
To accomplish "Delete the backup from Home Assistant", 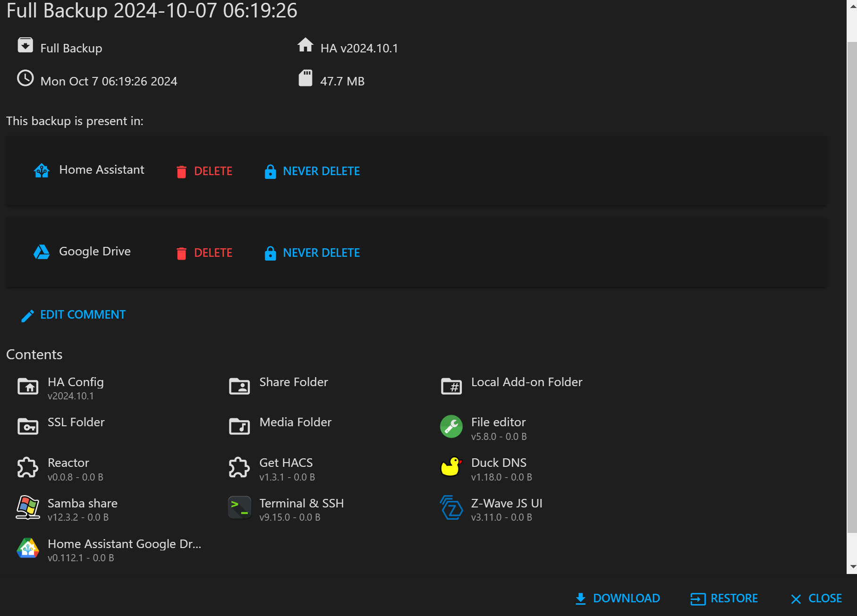I will click(x=204, y=171).
